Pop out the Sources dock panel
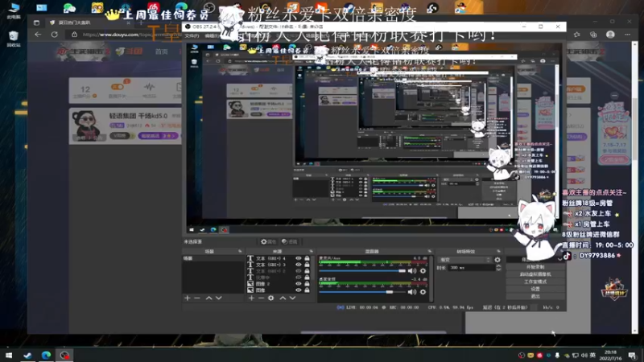644x362 pixels. [311, 251]
